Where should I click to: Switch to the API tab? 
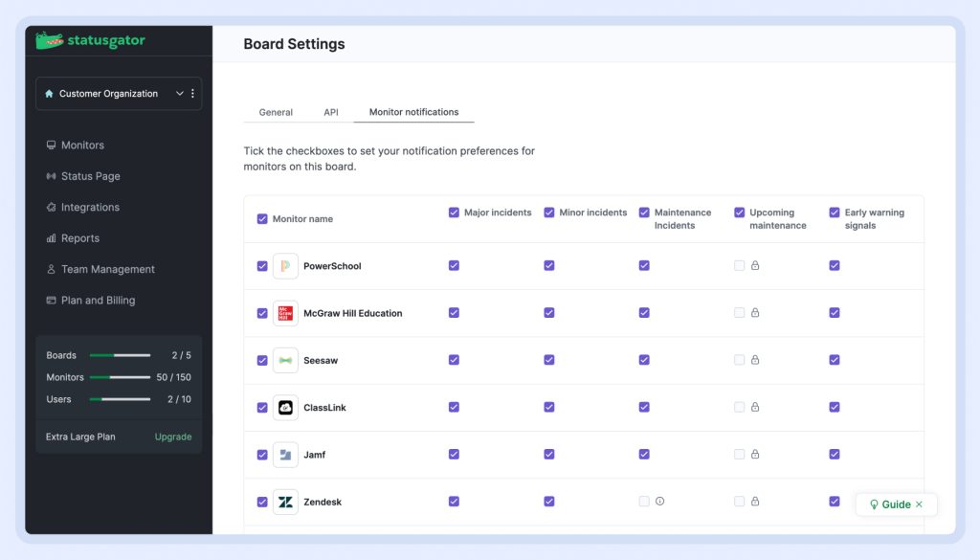pos(331,112)
